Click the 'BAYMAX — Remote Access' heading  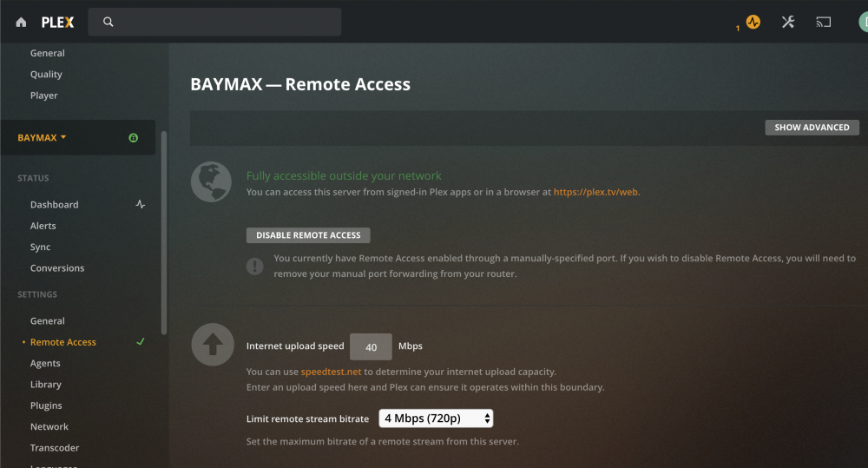tap(300, 84)
